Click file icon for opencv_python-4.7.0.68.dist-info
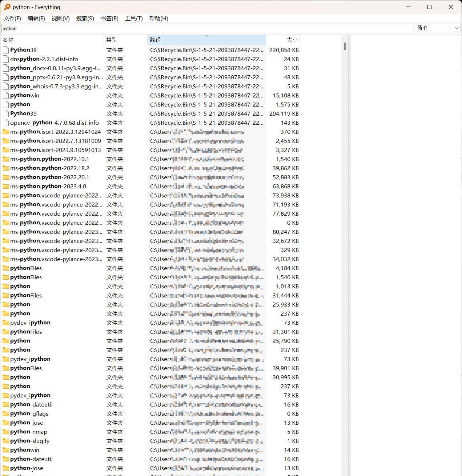Viewport: 462px width, 476px height. [x=5, y=123]
